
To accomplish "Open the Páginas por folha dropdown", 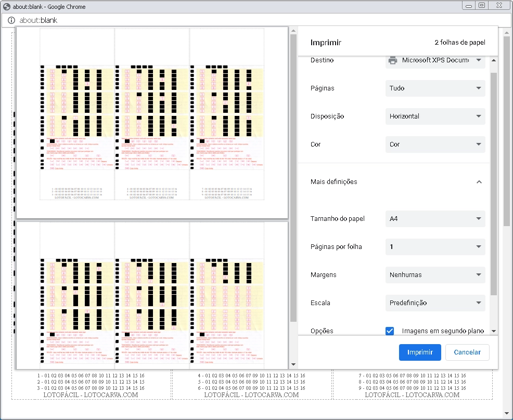I will (435, 247).
